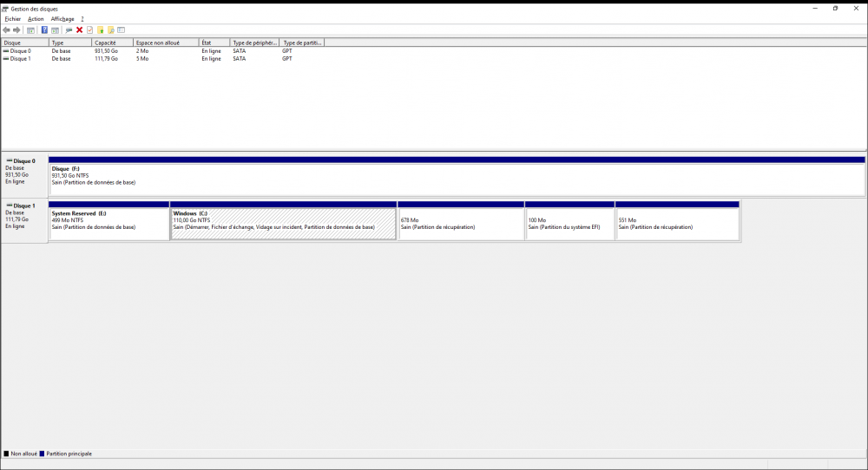Open the Affichage menu
868x470 pixels.
(62, 19)
